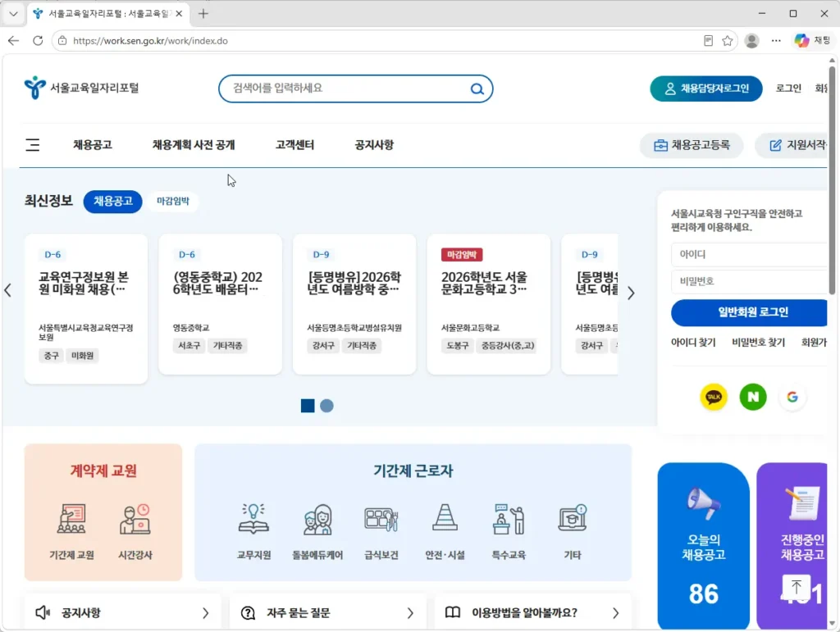840x632 pixels.
Task: Close the 서울교육일자리포털 browser tab
Action: click(179, 14)
